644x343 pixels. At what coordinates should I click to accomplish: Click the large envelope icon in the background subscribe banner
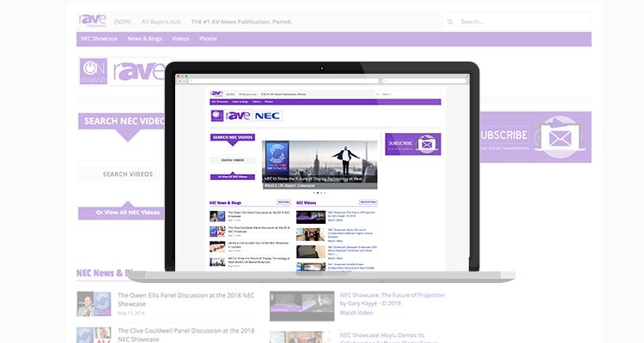click(560, 137)
